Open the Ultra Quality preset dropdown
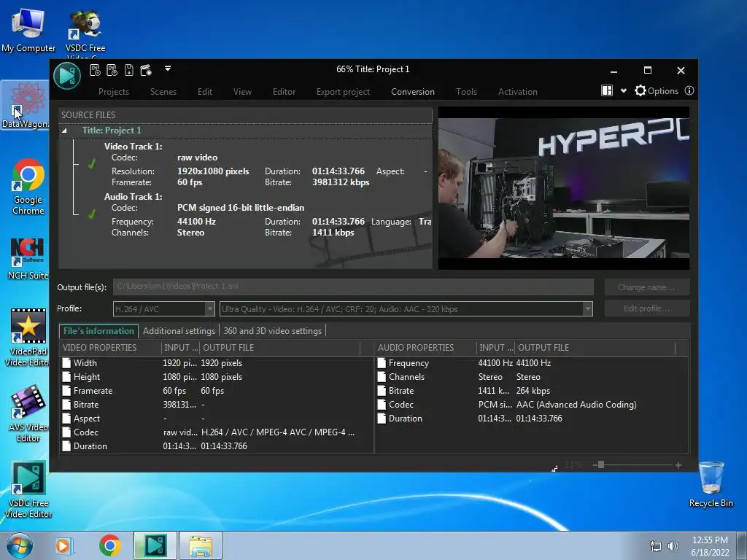The width and height of the screenshot is (747, 560). (587, 308)
